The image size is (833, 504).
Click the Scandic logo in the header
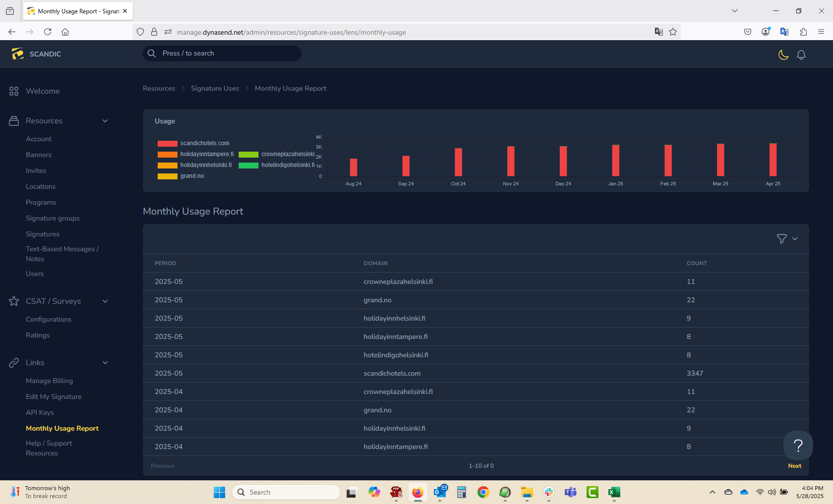coord(18,54)
